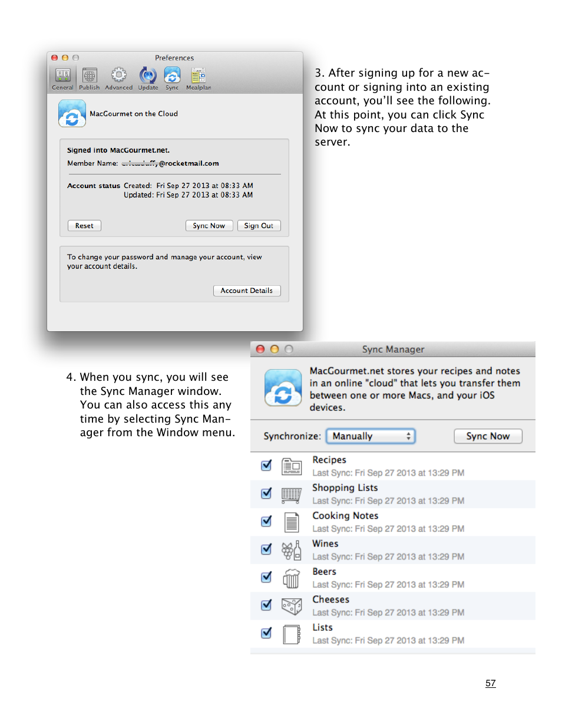Screen dimensions: 562x728
Task: Minimize the Preferences window
Action: (65, 58)
